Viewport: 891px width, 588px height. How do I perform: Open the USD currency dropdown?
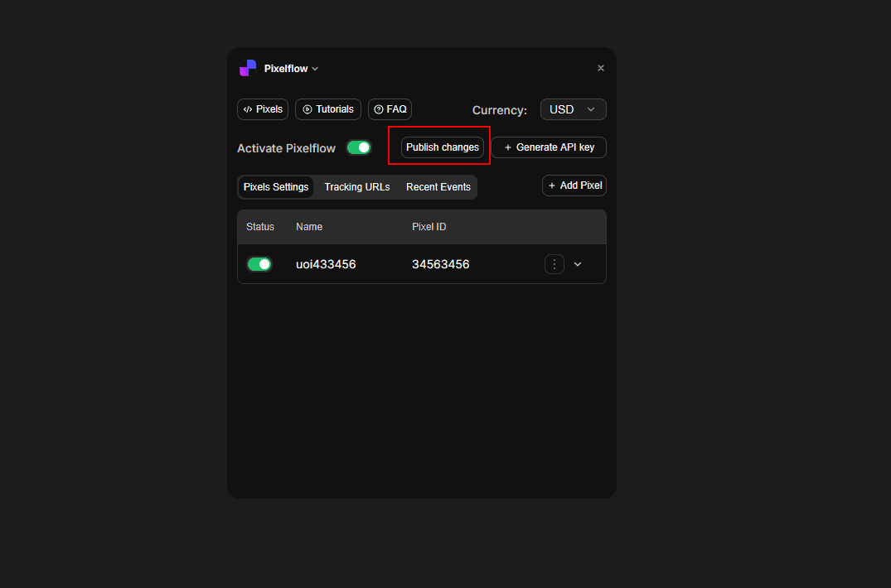573,109
